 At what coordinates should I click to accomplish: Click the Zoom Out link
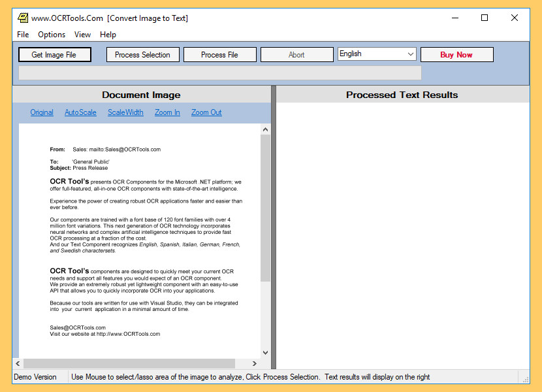click(x=206, y=112)
